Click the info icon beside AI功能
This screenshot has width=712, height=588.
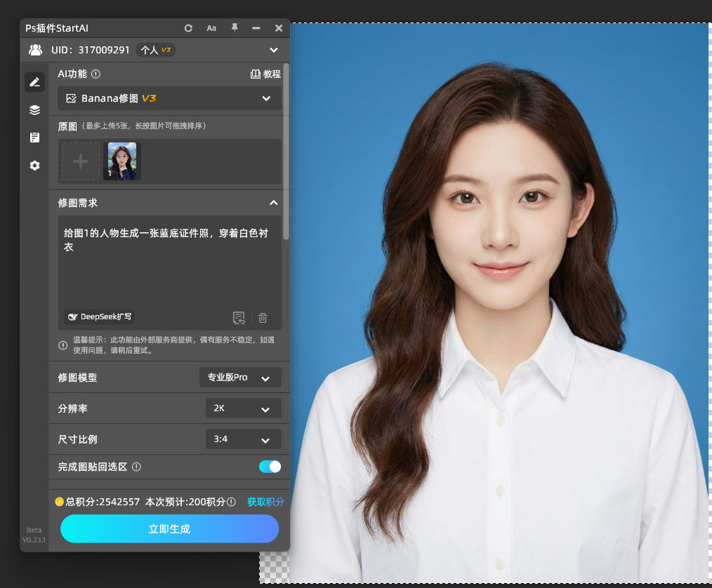(95, 74)
